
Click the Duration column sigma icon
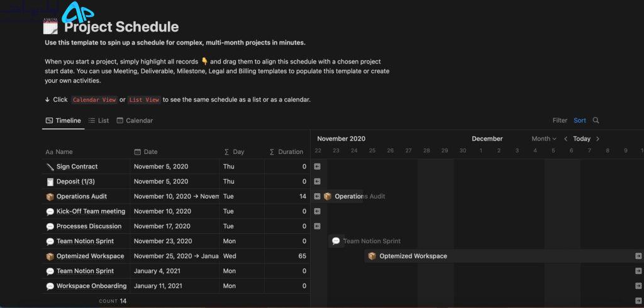click(272, 152)
